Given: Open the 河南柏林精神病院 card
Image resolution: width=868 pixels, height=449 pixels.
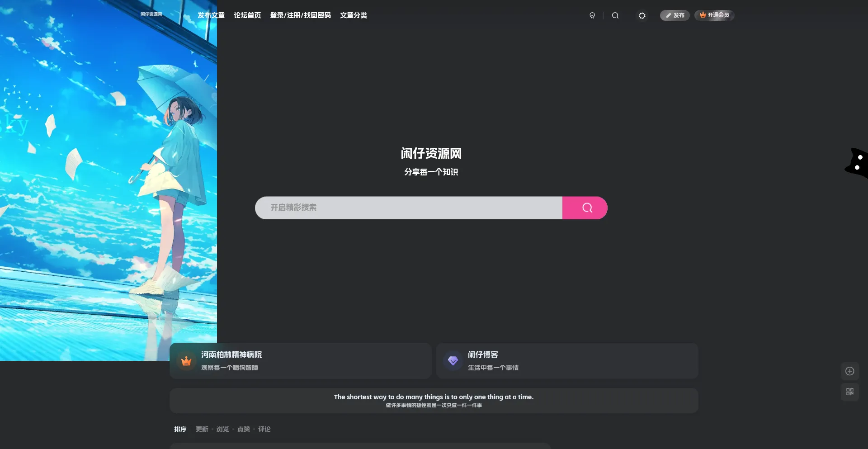Looking at the screenshot, I should tap(301, 361).
